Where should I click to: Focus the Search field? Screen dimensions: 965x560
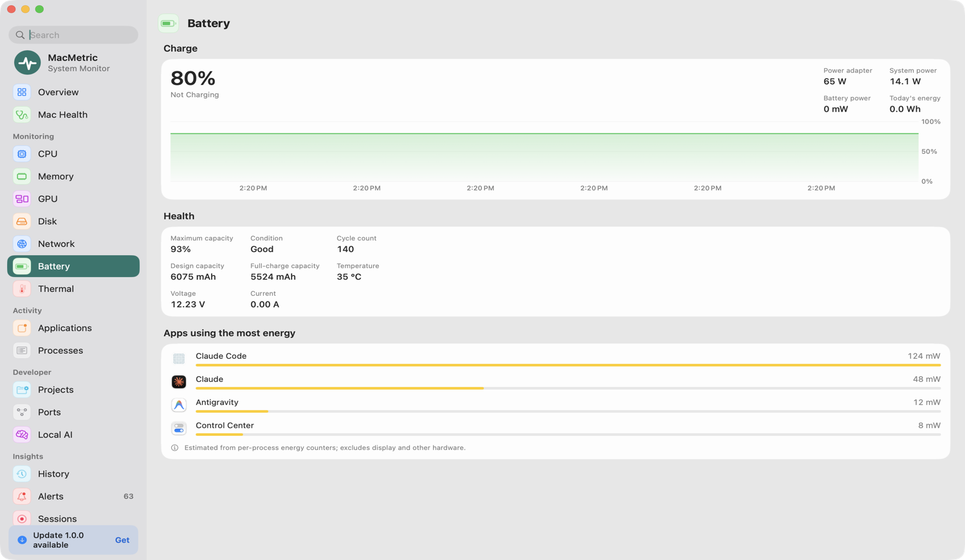click(x=73, y=35)
